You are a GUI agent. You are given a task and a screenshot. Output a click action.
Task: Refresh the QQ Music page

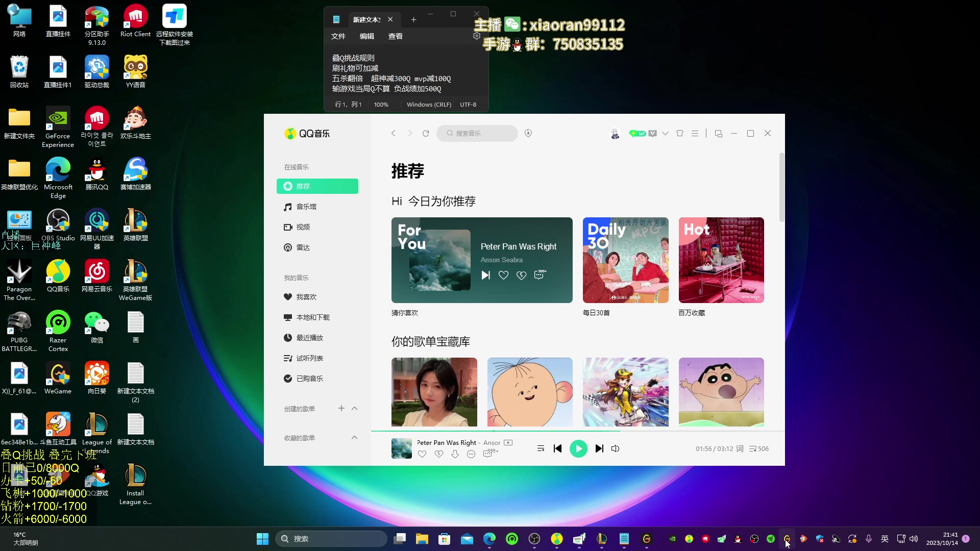(426, 133)
